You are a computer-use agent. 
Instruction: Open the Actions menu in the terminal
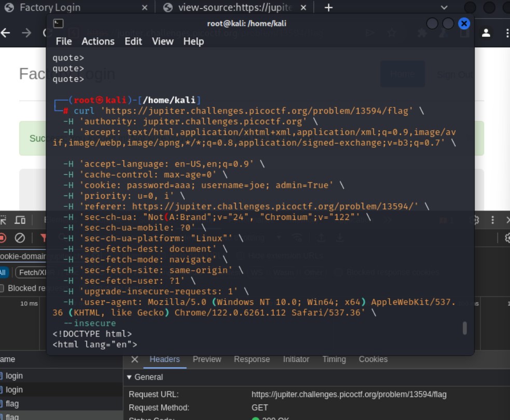(98, 41)
